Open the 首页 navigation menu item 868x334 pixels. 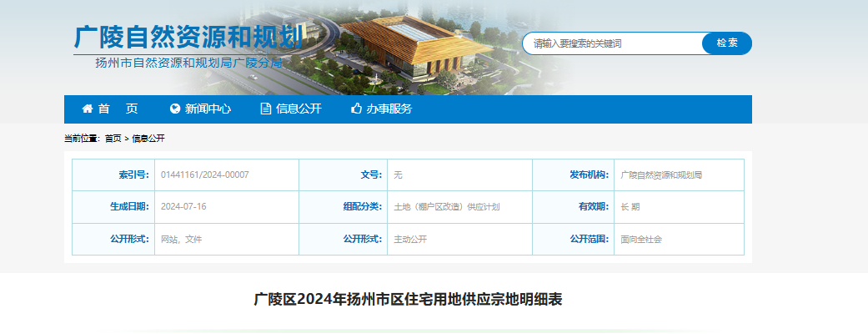pos(118,109)
